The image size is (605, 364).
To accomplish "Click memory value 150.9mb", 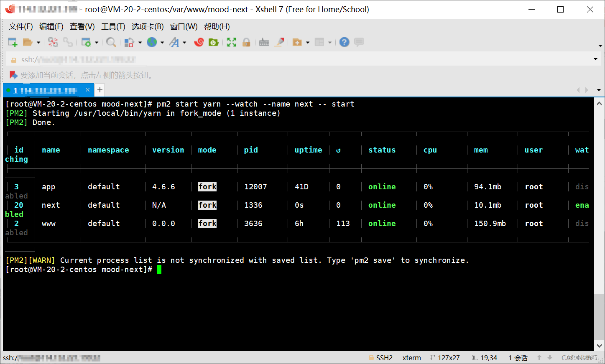I will click(x=490, y=224).
